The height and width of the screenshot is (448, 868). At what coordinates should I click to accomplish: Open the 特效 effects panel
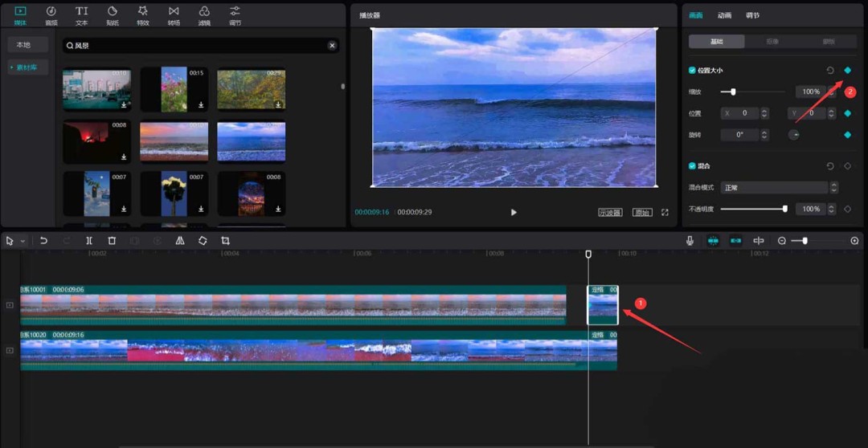click(x=142, y=14)
